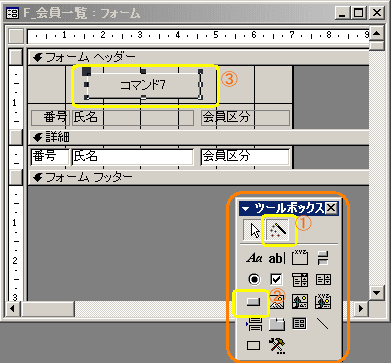Select the Check Box tool

click(276, 279)
